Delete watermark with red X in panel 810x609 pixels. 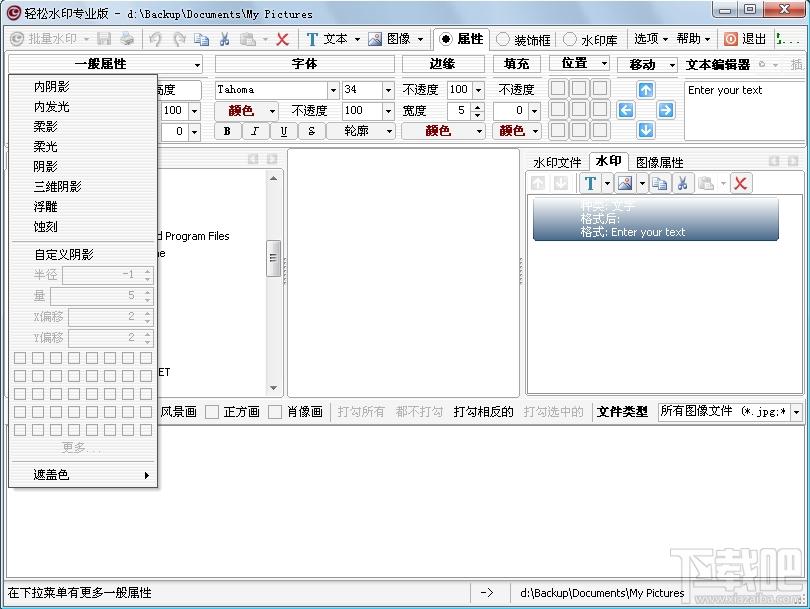tap(741, 183)
